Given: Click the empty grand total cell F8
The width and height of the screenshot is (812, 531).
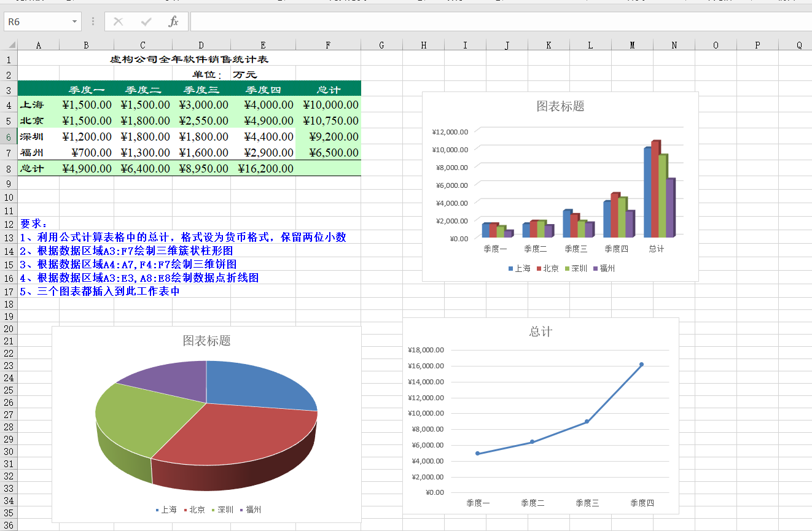Looking at the screenshot, I should point(328,168).
